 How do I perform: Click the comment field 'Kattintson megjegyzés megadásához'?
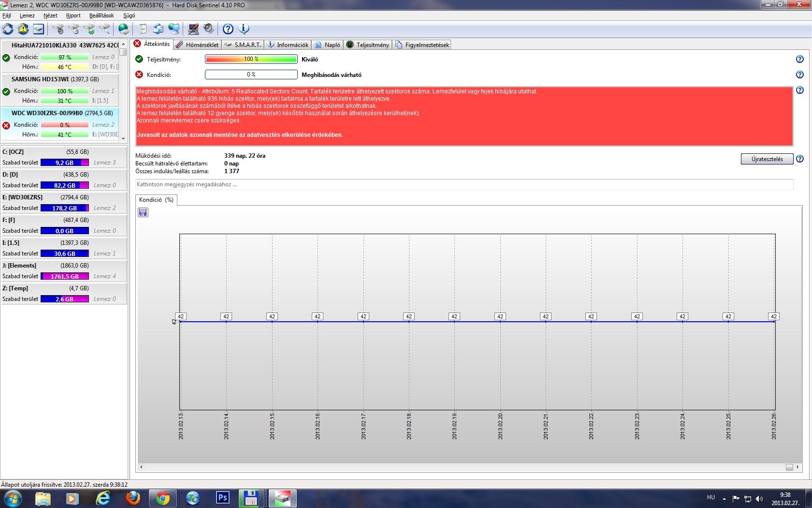click(x=464, y=184)
